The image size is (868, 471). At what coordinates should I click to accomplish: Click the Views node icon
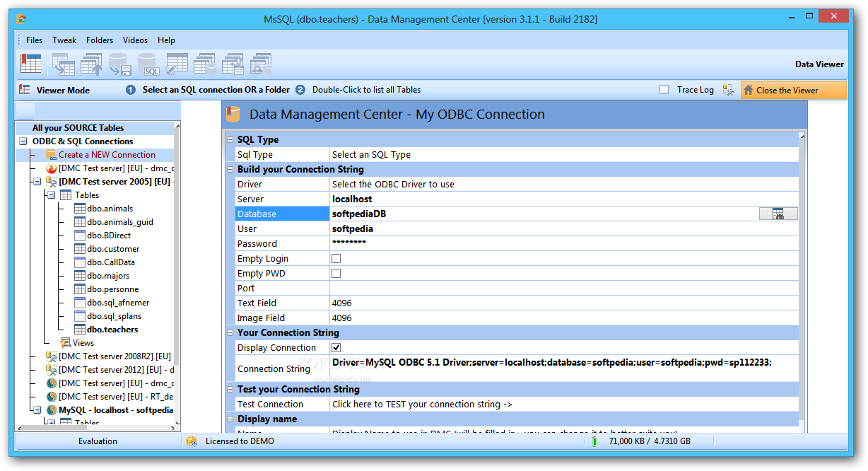point(65,343)
